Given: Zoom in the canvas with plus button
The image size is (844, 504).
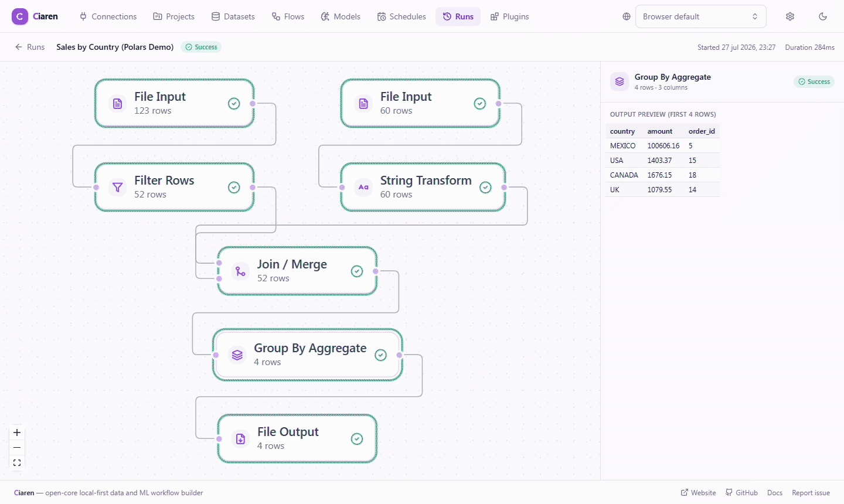Looking at the screenshot, I should click(17, 433).
